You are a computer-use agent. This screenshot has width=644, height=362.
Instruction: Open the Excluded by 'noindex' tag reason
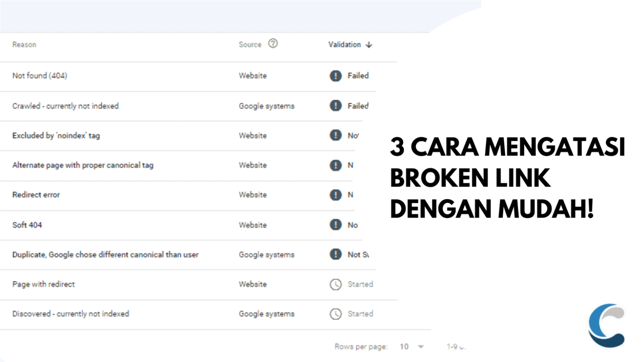pyautogui.click(x=56, y=136)
